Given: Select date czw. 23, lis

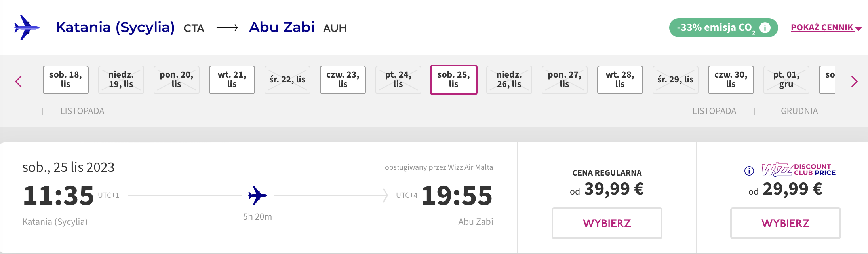Looking at the screenshot, I should tap(343, 80).
